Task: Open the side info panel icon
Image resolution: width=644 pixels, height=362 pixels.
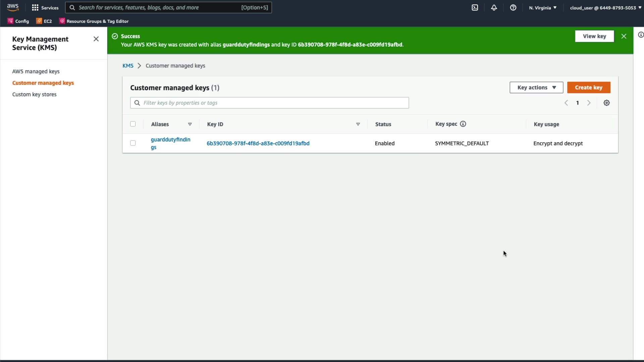Action: (x=640, y=35)
